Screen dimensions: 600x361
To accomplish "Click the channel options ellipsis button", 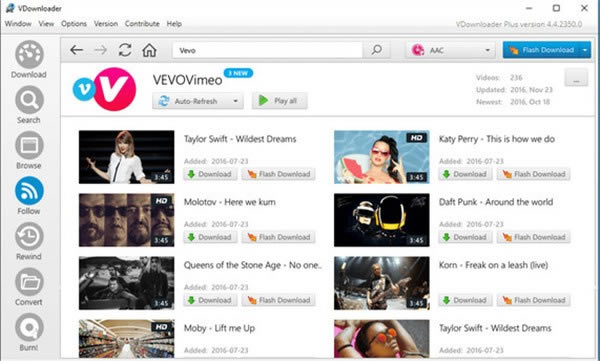I will tap(576, 78).
